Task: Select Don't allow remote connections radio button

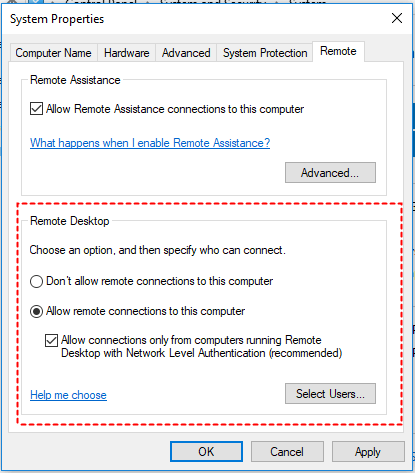Action: click(x=36, y=281)
